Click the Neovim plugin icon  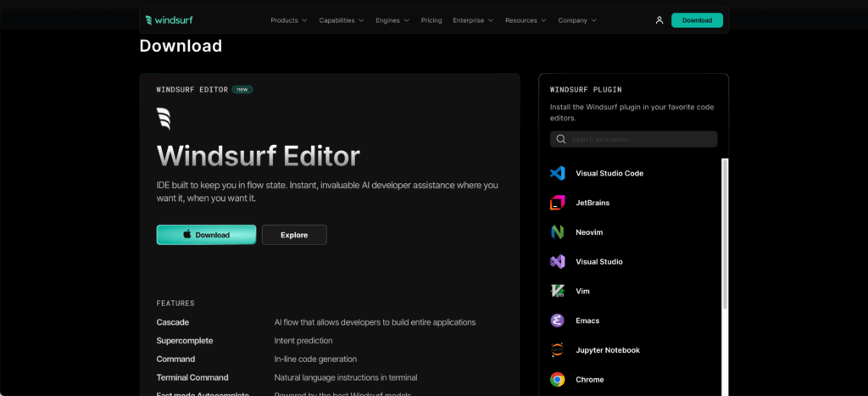click(558, 232)
